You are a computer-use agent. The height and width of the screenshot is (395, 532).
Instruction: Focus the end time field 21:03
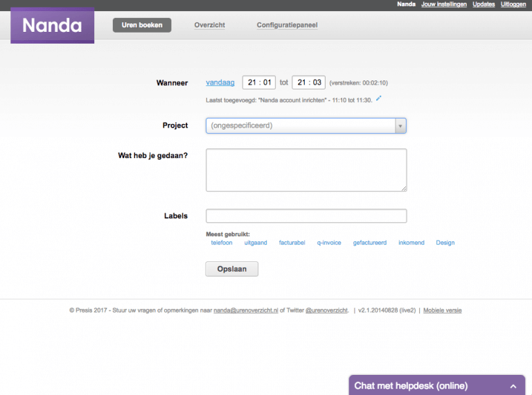pyautogui.click(x=309, y=82)
